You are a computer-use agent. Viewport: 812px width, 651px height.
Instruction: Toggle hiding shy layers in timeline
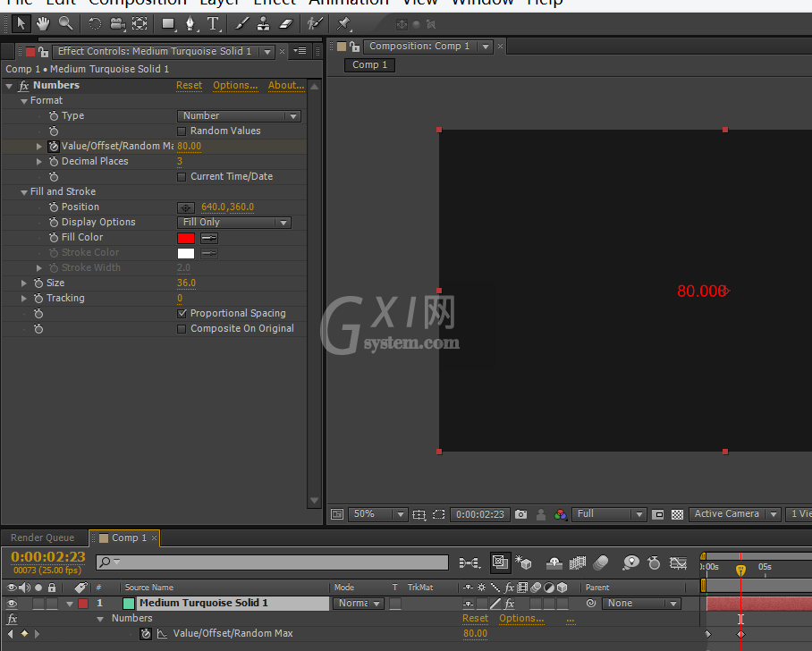(x=554, y=562)
